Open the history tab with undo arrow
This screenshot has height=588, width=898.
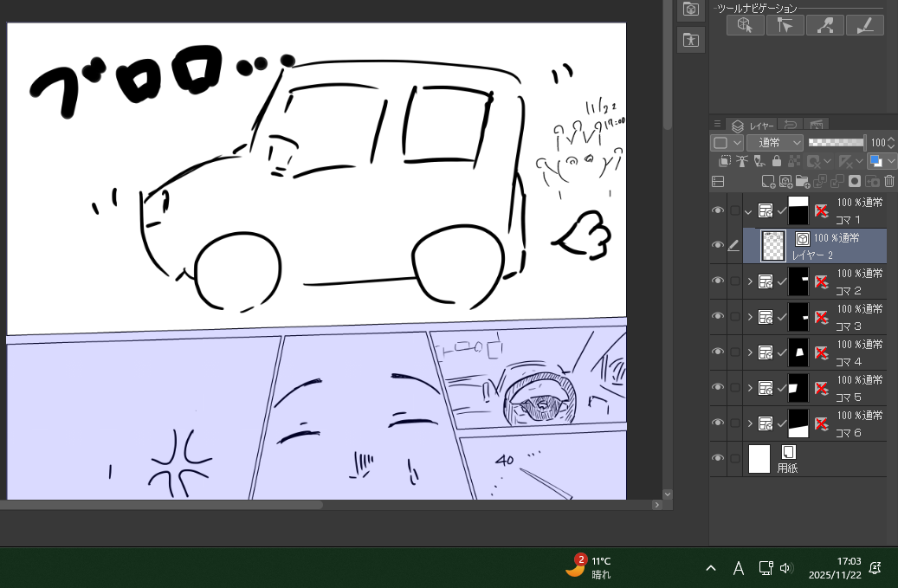click(791, 126)
